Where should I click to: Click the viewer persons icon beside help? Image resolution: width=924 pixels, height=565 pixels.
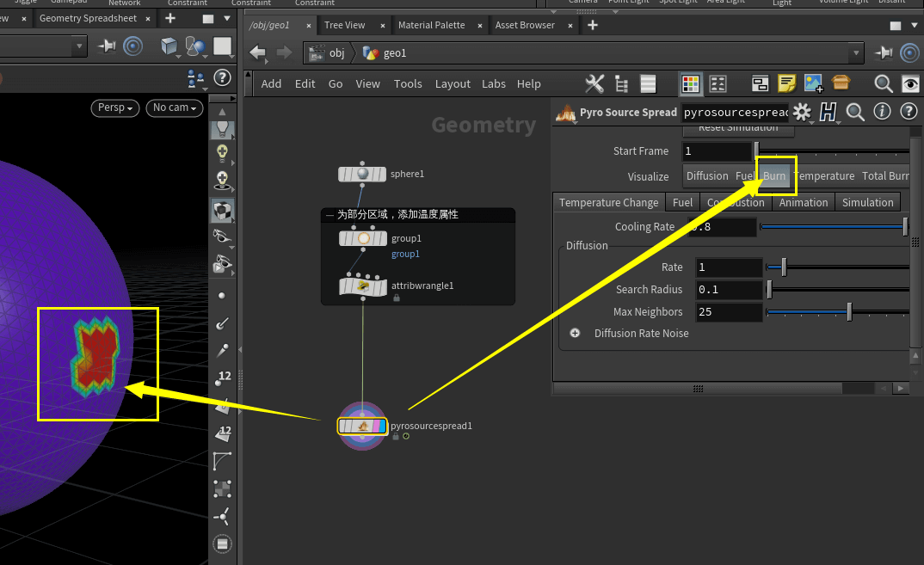[x=195, y=77]
